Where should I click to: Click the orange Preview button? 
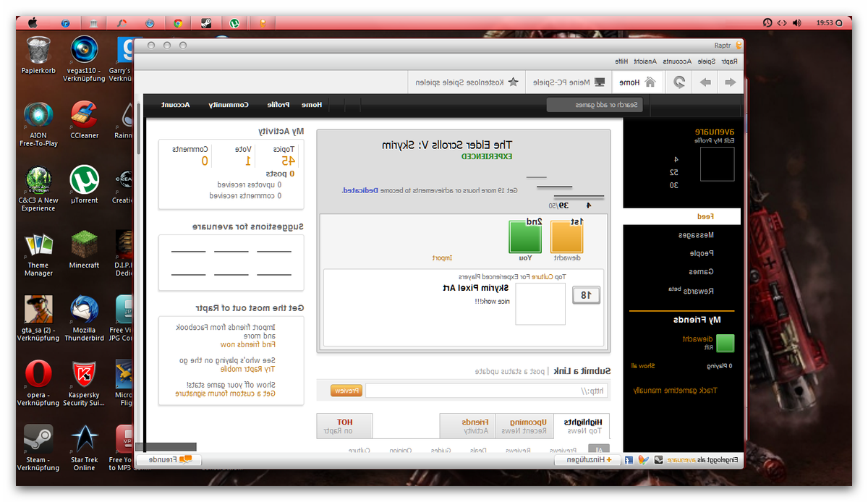pos(347,391)
